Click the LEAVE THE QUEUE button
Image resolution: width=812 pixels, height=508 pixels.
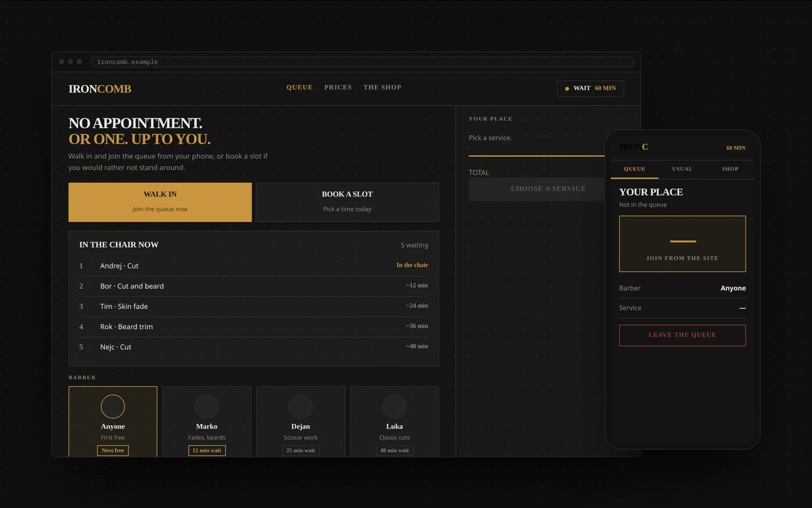point(682,335)
